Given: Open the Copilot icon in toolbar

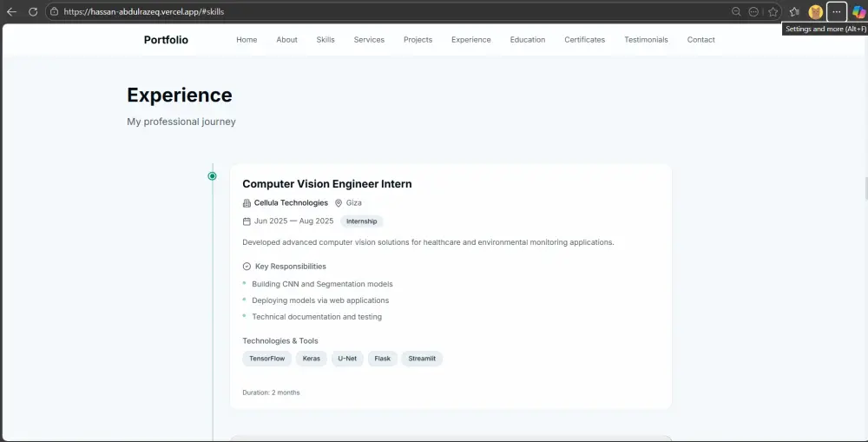Looking at the screenshot, I should 858,12.
